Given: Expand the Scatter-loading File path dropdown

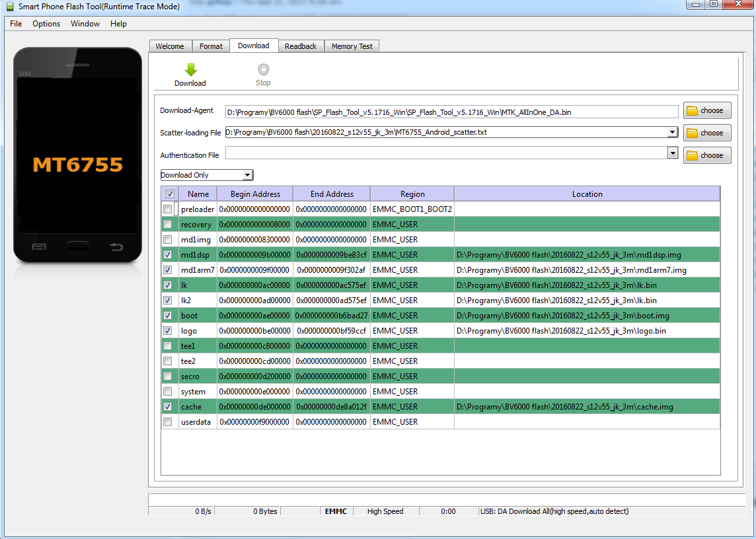Looking at the screenshot, I should 673,132.
